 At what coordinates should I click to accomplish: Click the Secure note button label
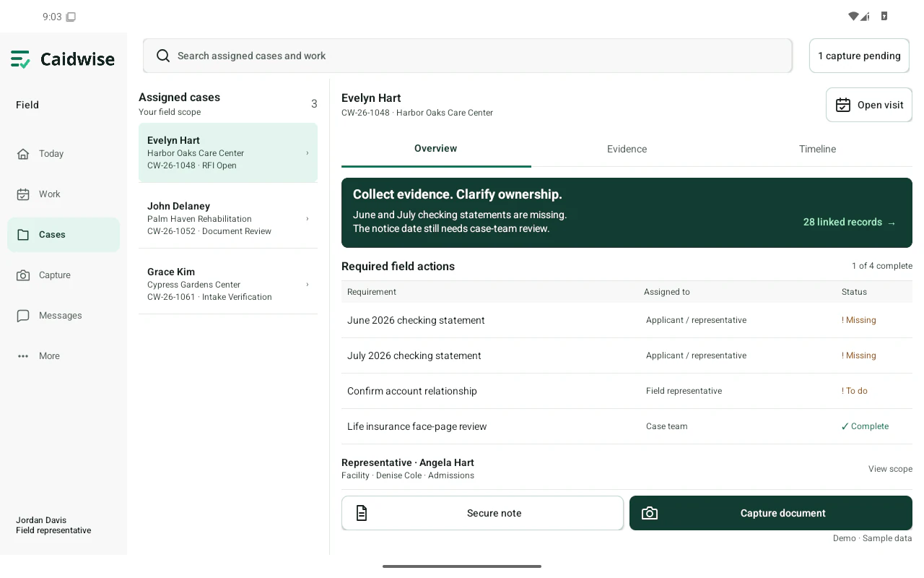[x=494, y=513]
